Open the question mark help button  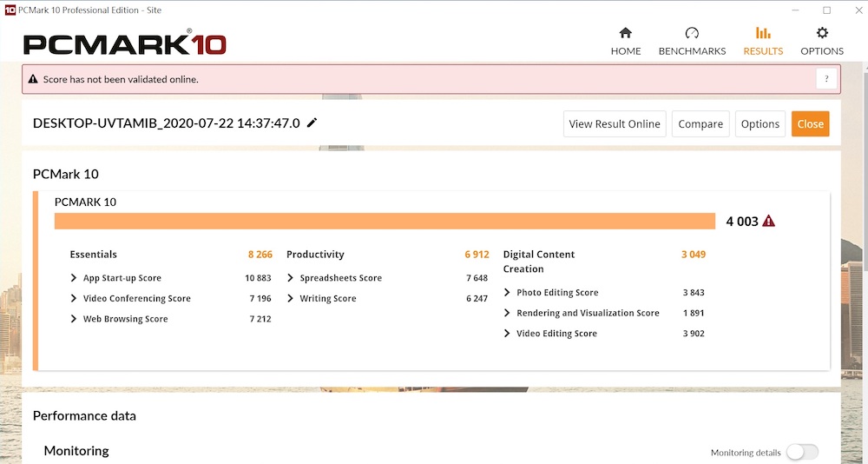tap(826, 79)
